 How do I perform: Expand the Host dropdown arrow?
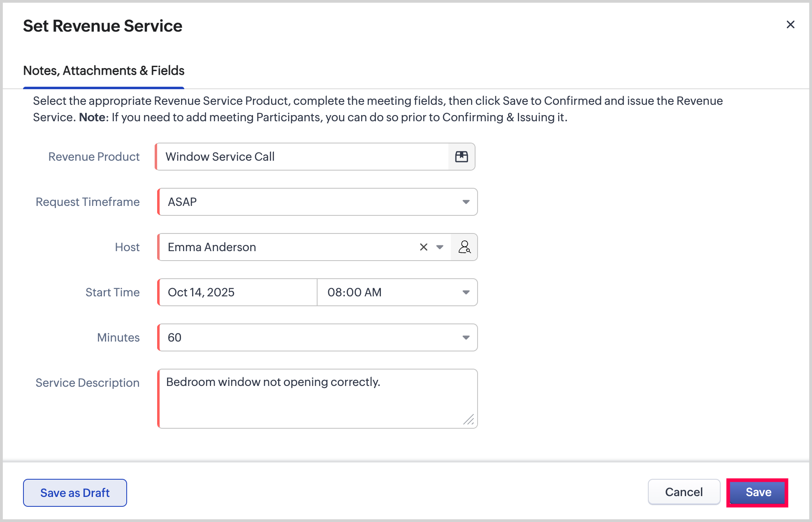click(440, 247)
